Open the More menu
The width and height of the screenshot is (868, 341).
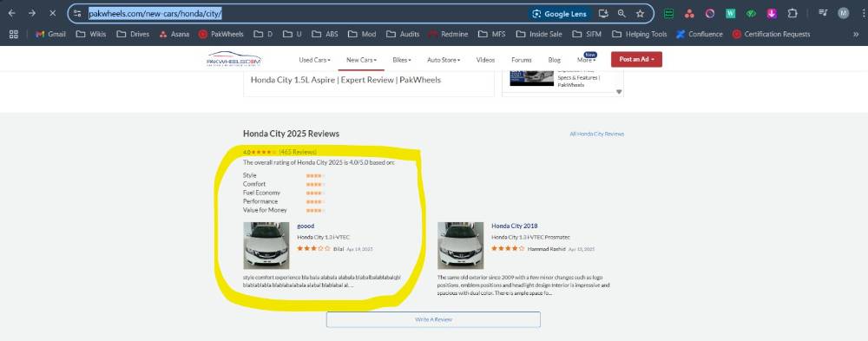tap(586, 60)
